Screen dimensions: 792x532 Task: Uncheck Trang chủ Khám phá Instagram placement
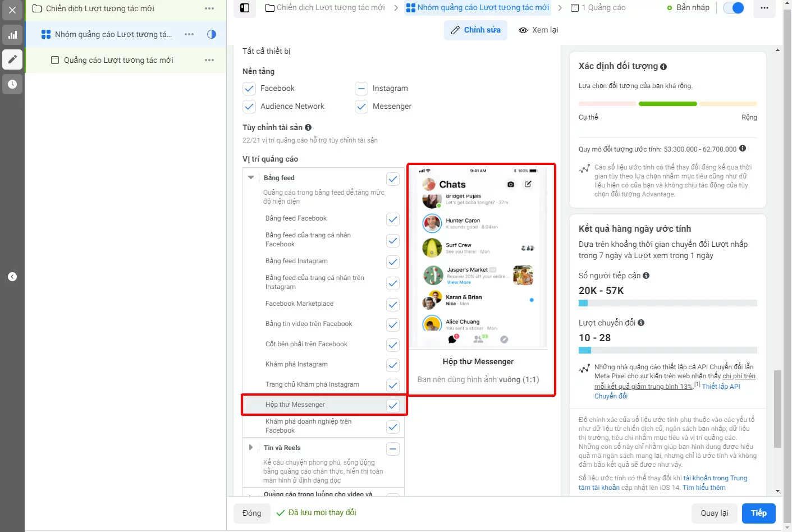click(393, 386)
